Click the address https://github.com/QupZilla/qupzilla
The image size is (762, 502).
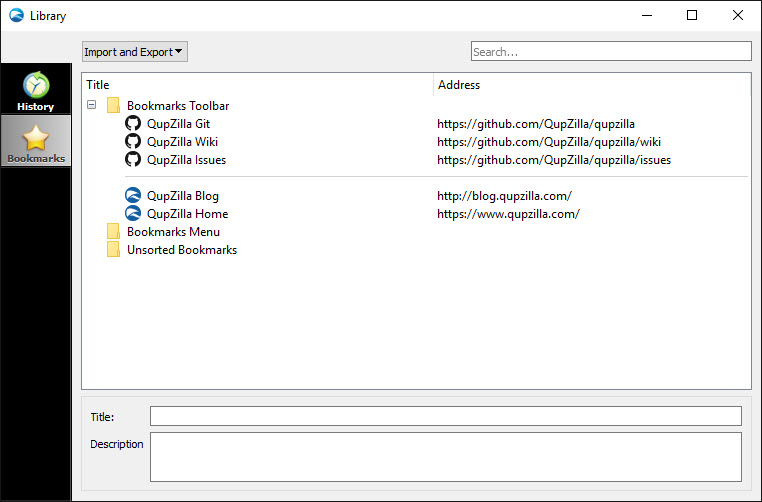point(536,124)
